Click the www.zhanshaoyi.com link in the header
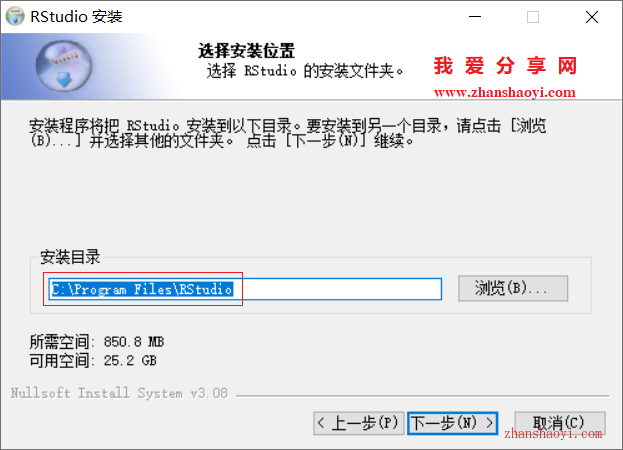This screenshot has width=623, height=450. point(505,93)
